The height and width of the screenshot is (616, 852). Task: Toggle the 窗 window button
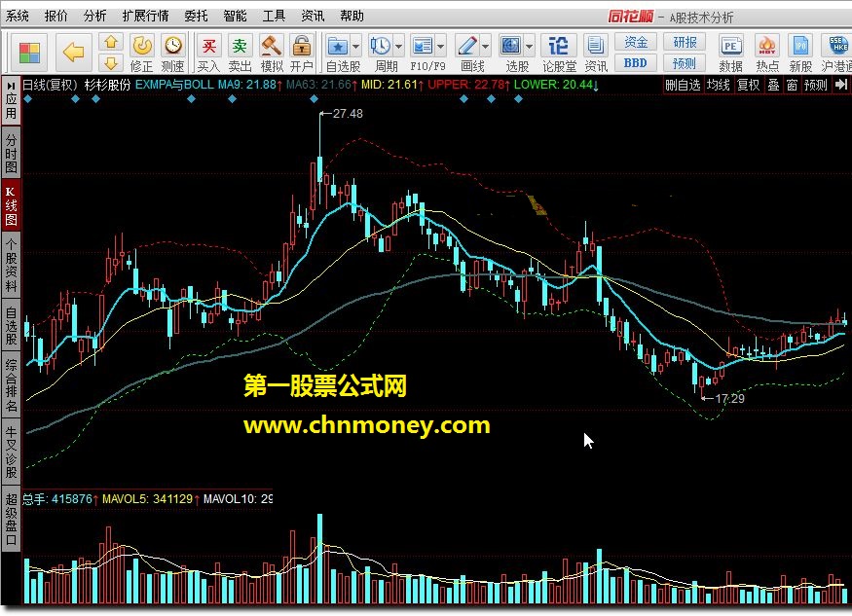[793, 85]
